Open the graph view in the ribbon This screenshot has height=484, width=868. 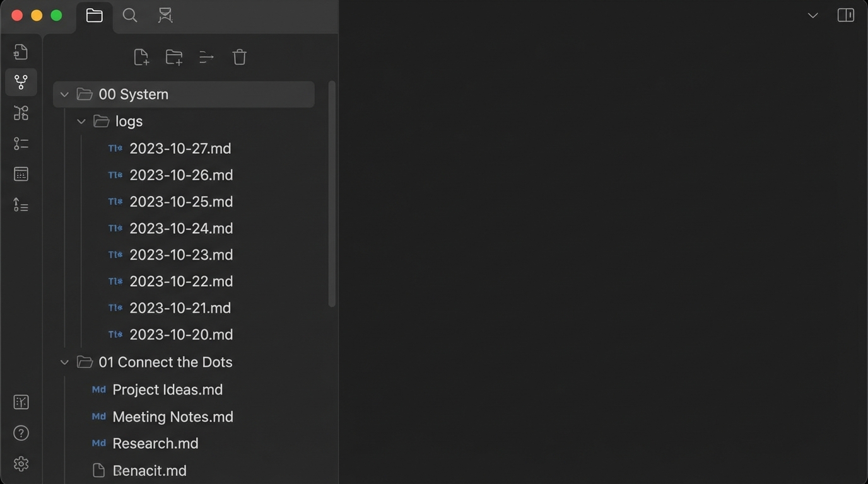click(x=21, y=82)
